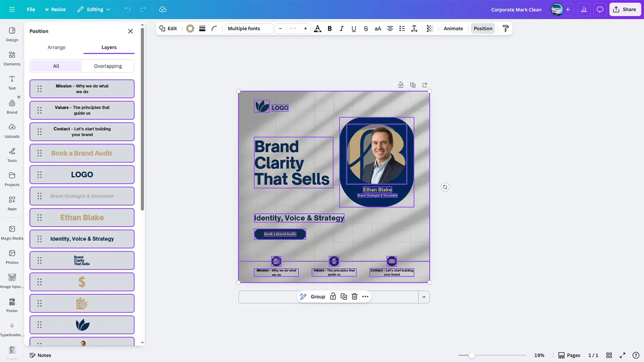Expand the Editing mode dropdown
The width and height of the screenshot is (644, 362).
(94, 9)
